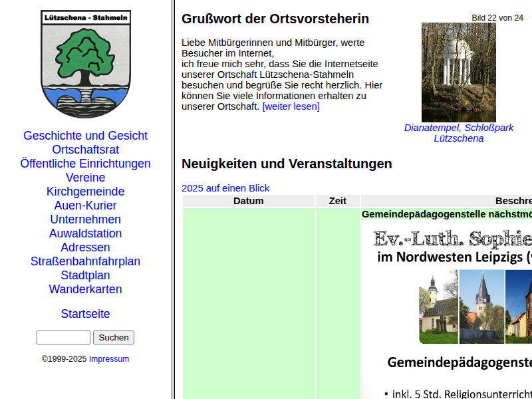
Task: Navigate to Unternehmen
Action: [x=85, y=219]
